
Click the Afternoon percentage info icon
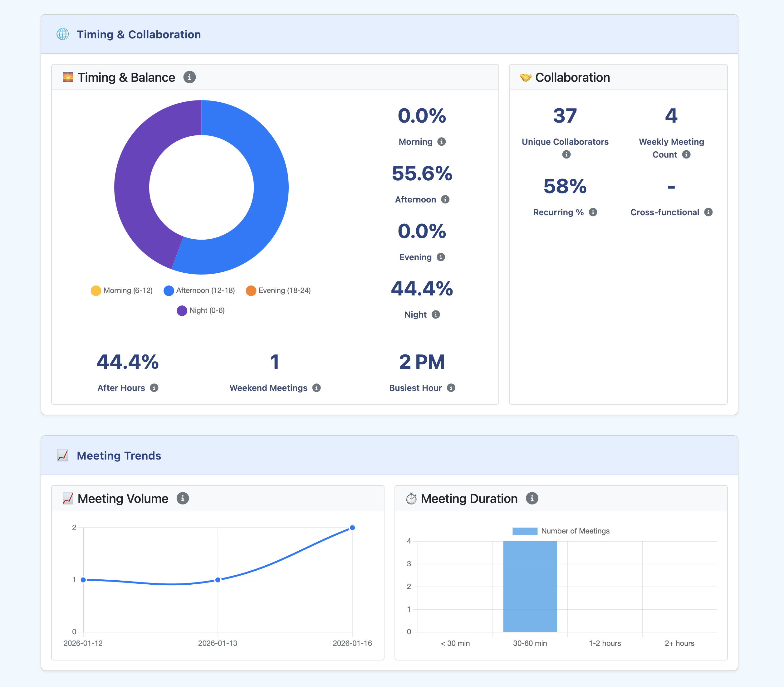(445, 199)
